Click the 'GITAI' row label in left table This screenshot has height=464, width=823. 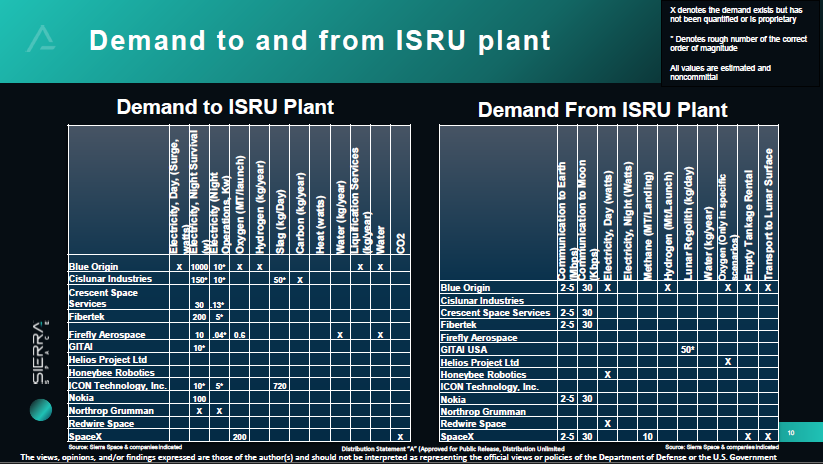pyautogui.click(x=81, y=346)
